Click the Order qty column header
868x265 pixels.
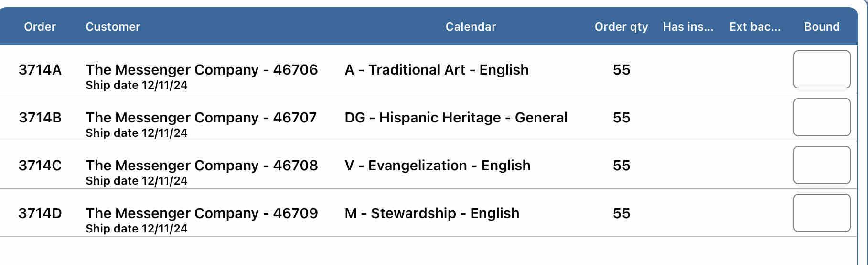621,27
